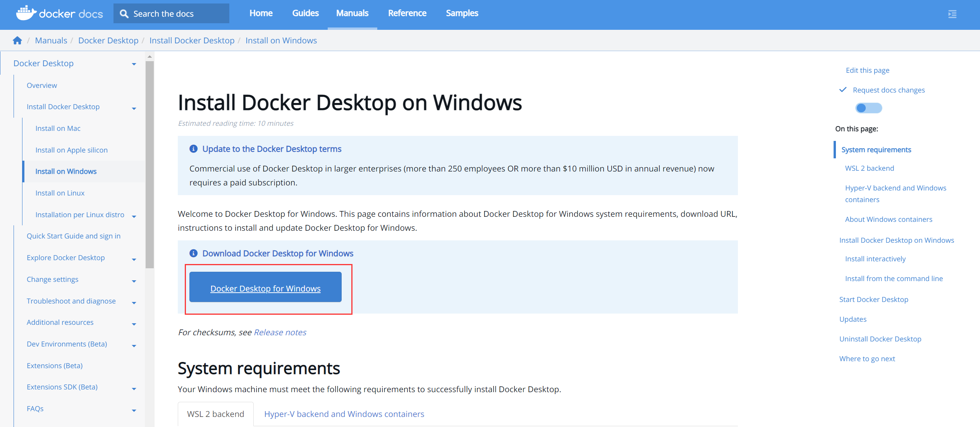This screenshot has width=980, height=427.
Task: Open the home icon in breadcrumb
Action: point(17,40)
